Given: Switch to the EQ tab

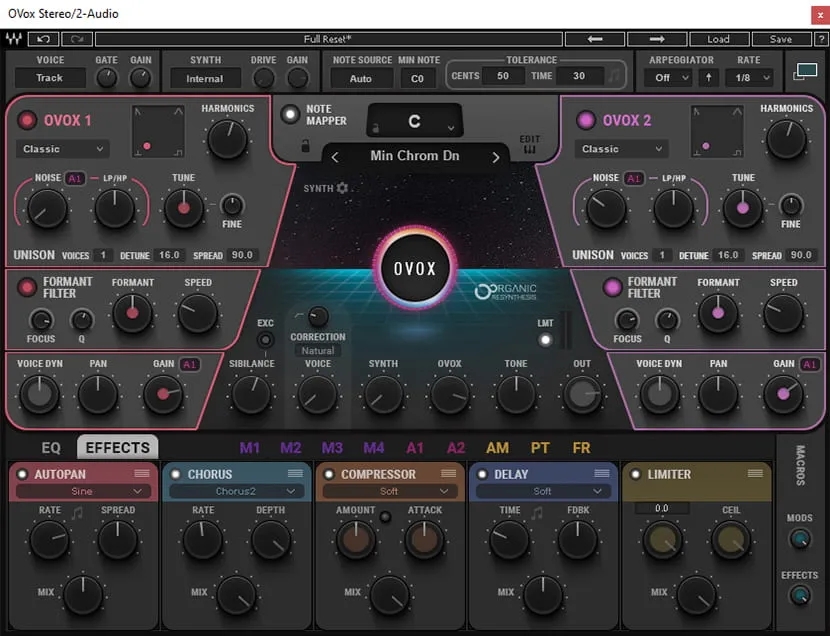Looking at the screenshot, I should point(51,448).
